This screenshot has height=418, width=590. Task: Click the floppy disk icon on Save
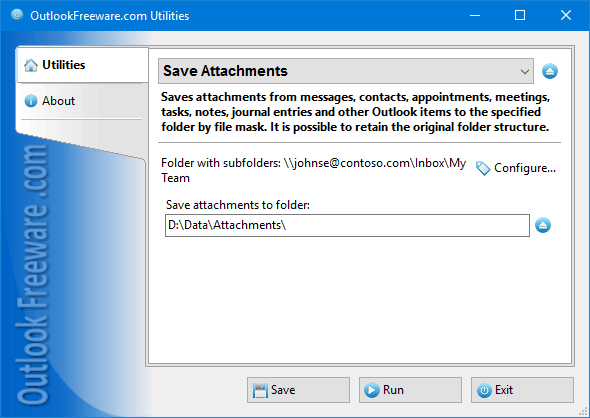[x=260, y=391]
